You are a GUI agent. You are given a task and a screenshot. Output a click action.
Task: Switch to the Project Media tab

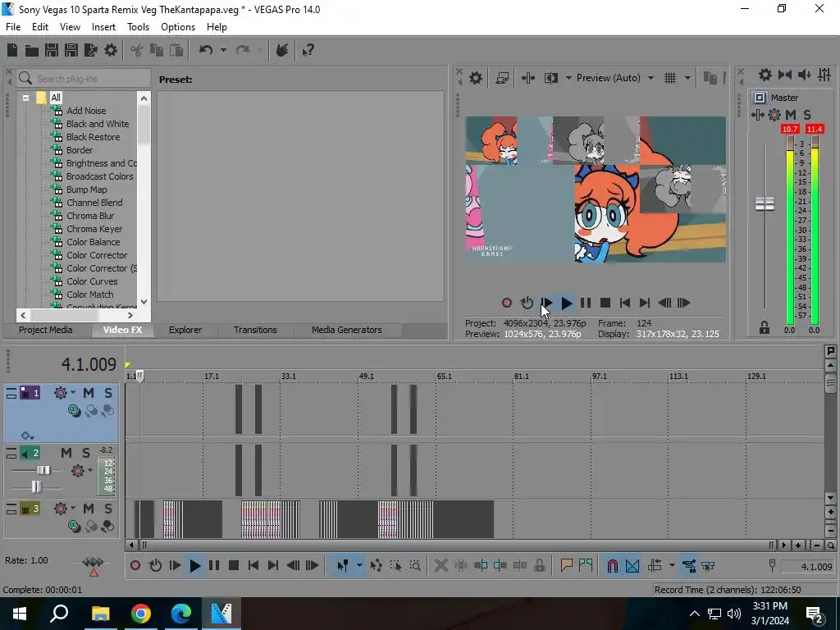click(46, 330)
